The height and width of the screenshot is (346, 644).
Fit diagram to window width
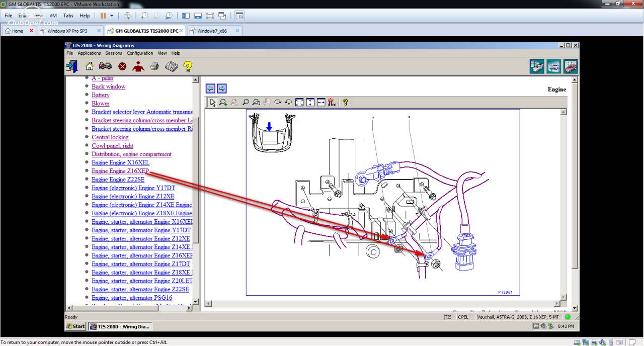(321, 102)
